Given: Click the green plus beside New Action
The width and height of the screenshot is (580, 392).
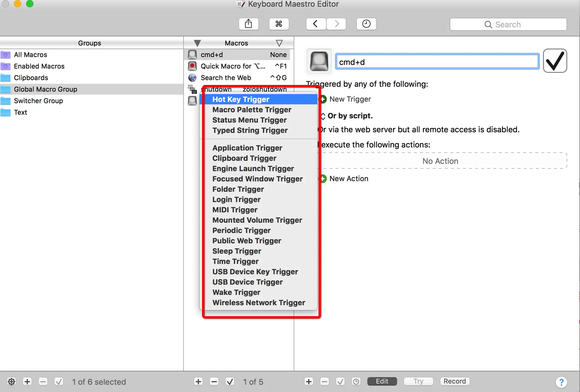Looking at the screenshot, I should 323,179.
